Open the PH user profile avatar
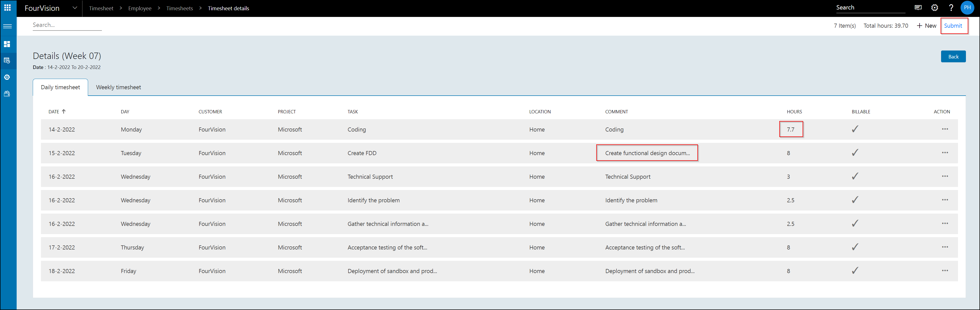This screenshot has height=310, width=980. (967, 8)
